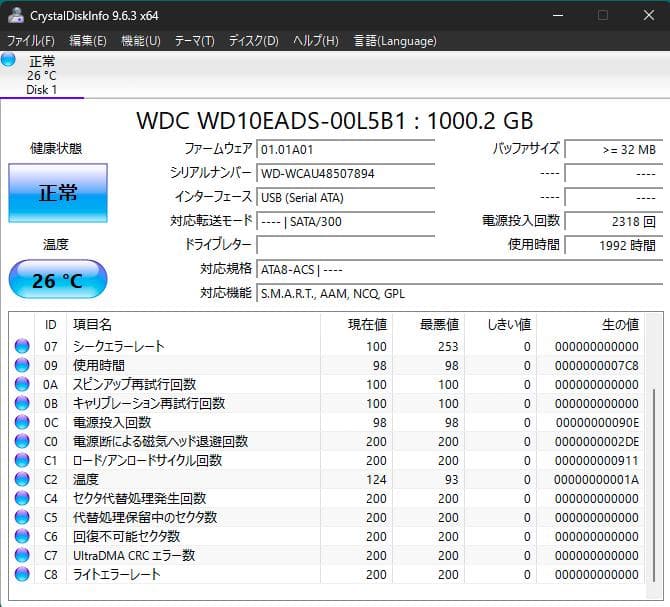Click the 項目名 column header

[x=194, y=325]
